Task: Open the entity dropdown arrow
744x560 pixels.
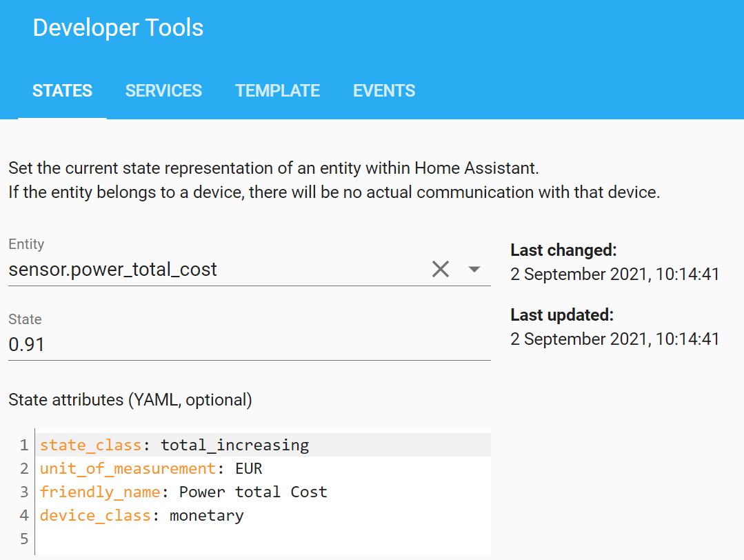Action: (x=474, y=269)
